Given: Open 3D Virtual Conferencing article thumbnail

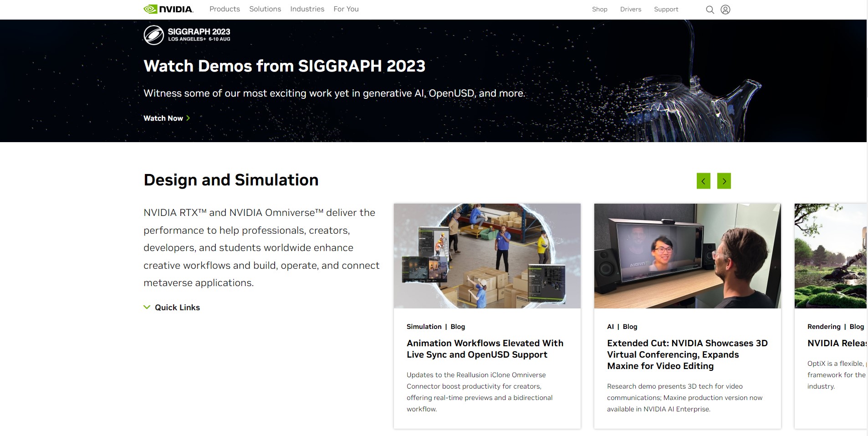Looking at the screenshot, I should pyautogui.click(x=688, y=256).
